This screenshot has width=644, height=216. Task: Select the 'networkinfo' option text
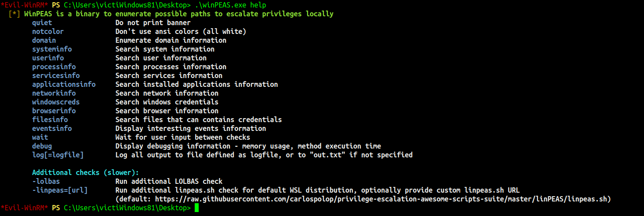54,93
